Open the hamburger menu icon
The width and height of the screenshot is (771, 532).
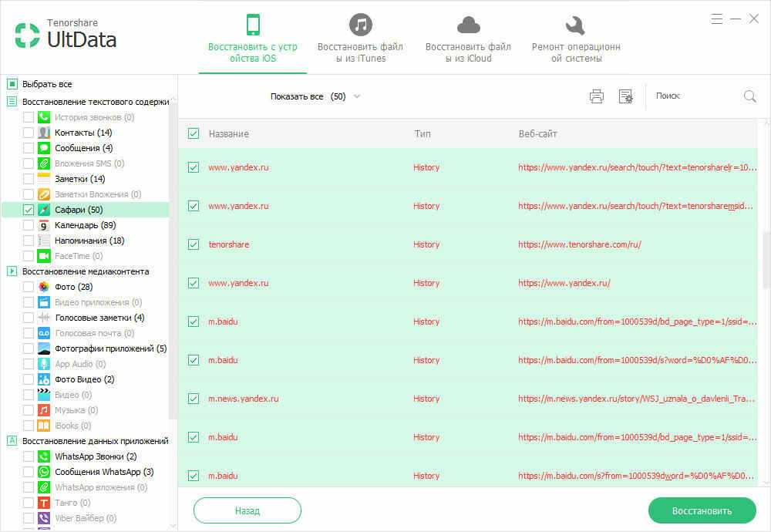click(x=717, y=19)
